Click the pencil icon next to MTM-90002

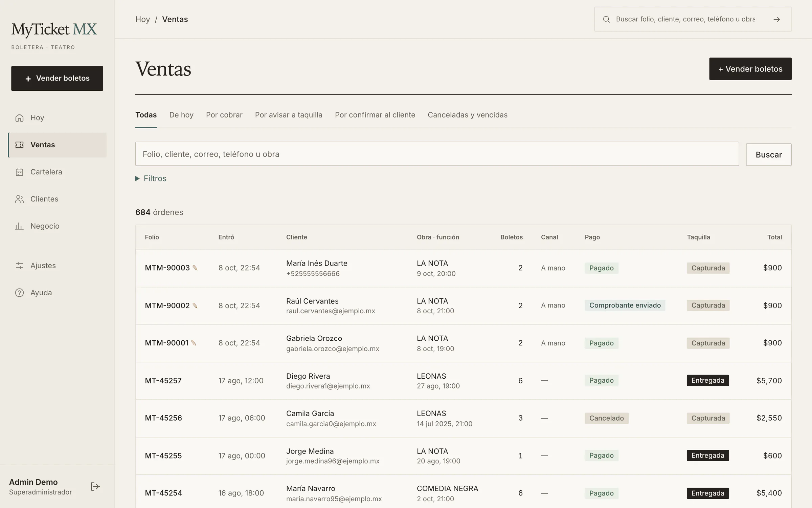(195, 305)
